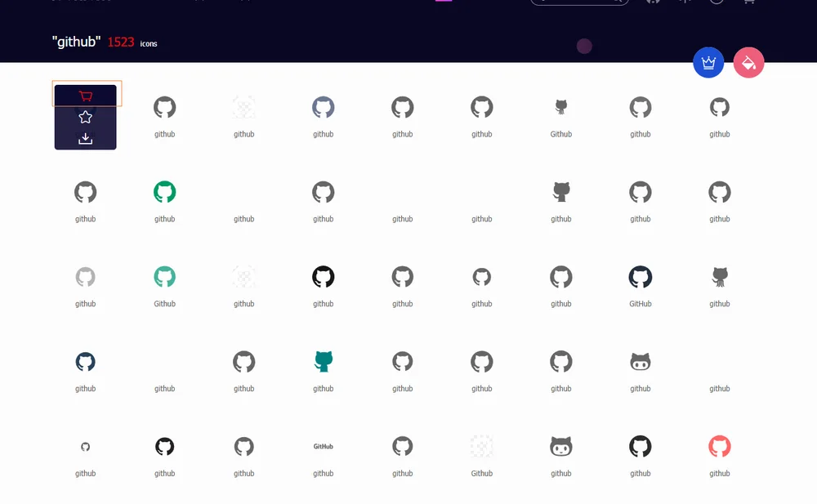Image resolution: width=817 pixels, height=504 pixels.
Task: Choose the teal octocat silhouette icon
Action: coord(324,361)
